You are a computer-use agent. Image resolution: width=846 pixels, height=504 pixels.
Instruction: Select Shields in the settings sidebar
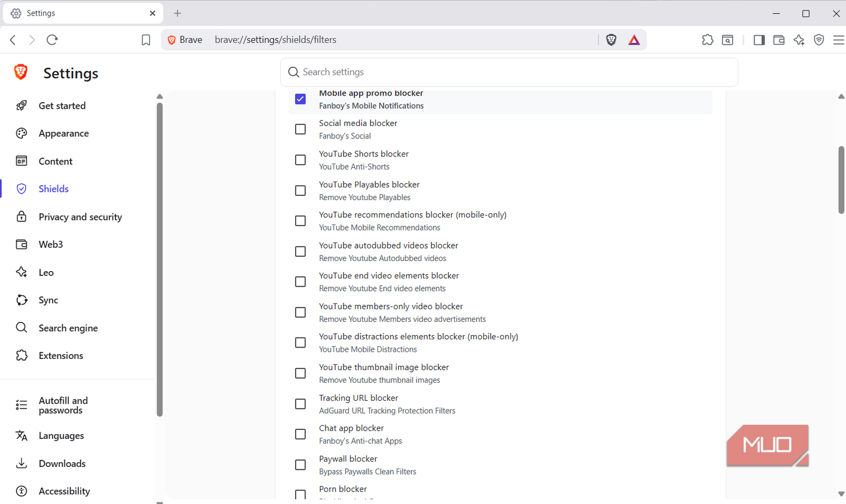pyautogui.click(x=54, y=189)
